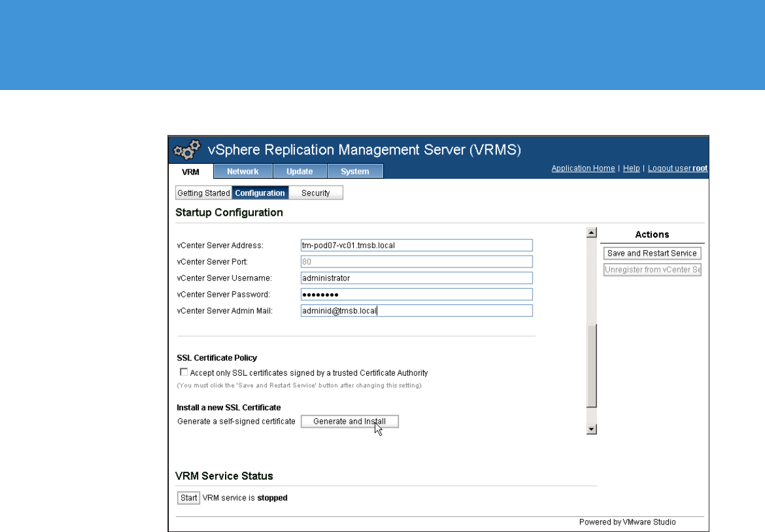
Task: Open the Update tab
Action: tap(299, 171)
